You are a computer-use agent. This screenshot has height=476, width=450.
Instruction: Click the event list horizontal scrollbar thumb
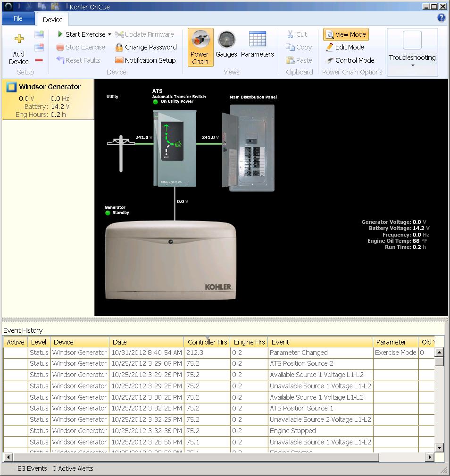point(196,457)
